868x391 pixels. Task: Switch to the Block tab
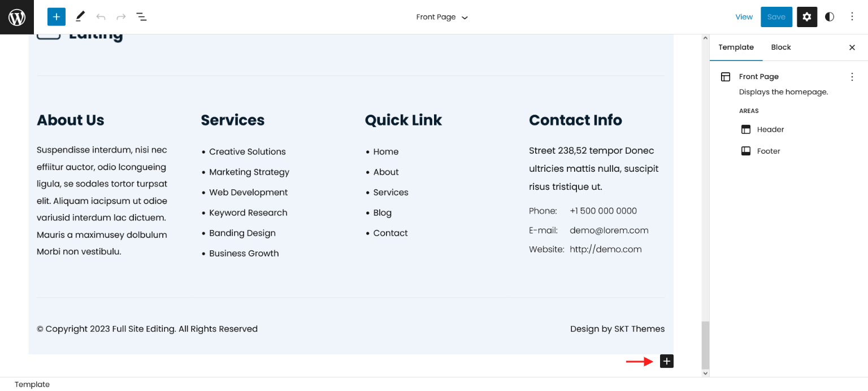781,47
